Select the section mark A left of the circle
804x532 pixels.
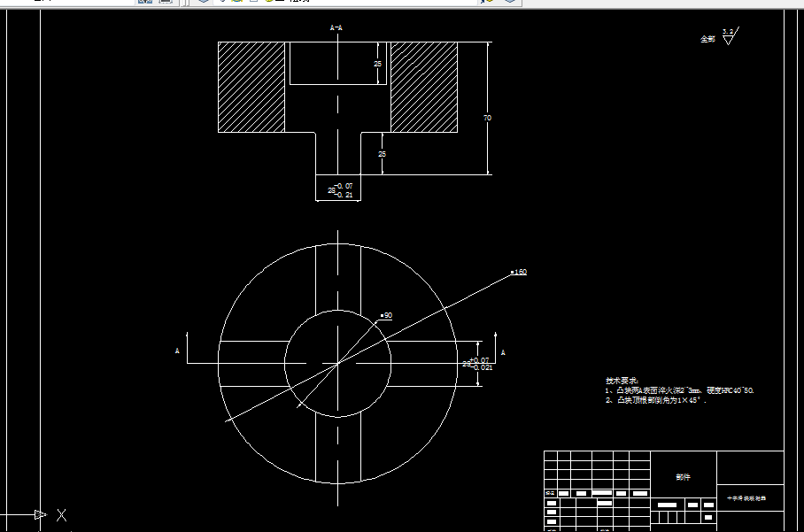click(x=177, y=351)
